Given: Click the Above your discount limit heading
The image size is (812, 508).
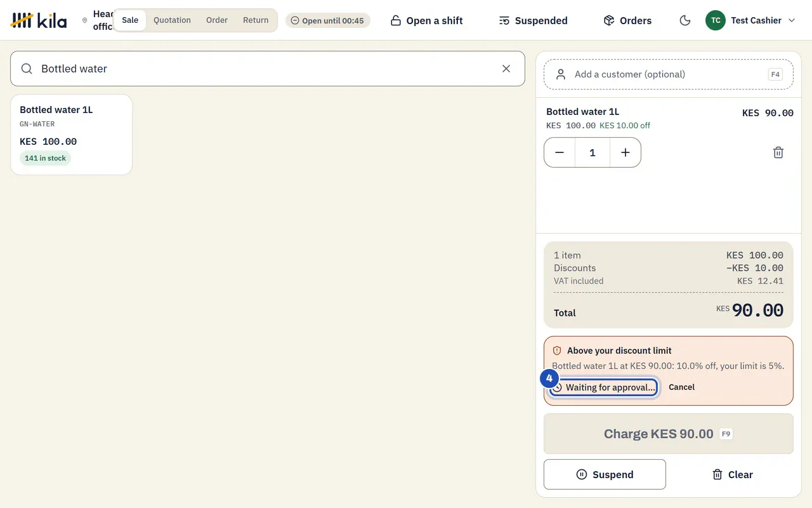Looking at the screenshot, I should coord(619,351).
